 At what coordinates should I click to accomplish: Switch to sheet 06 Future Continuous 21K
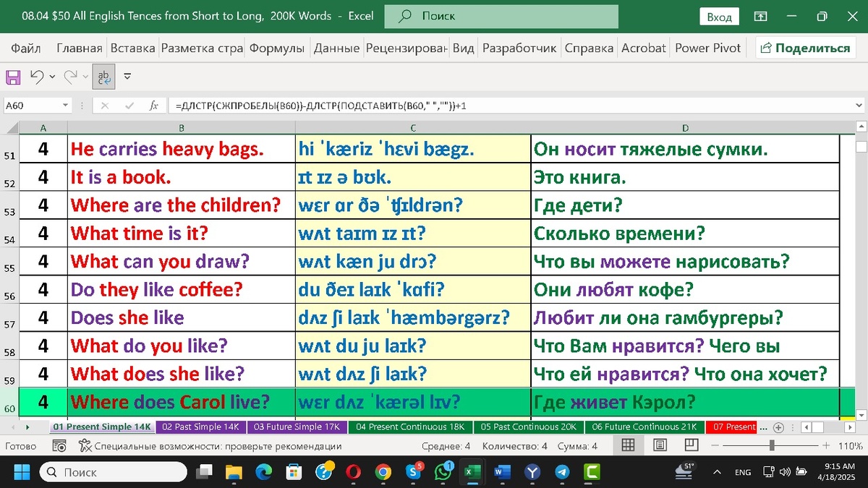click(x=644, y=427)
